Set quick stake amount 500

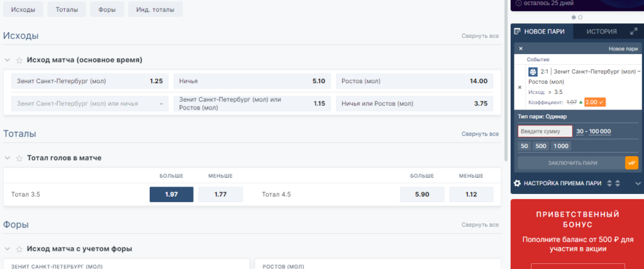click(x=540, y=146)
